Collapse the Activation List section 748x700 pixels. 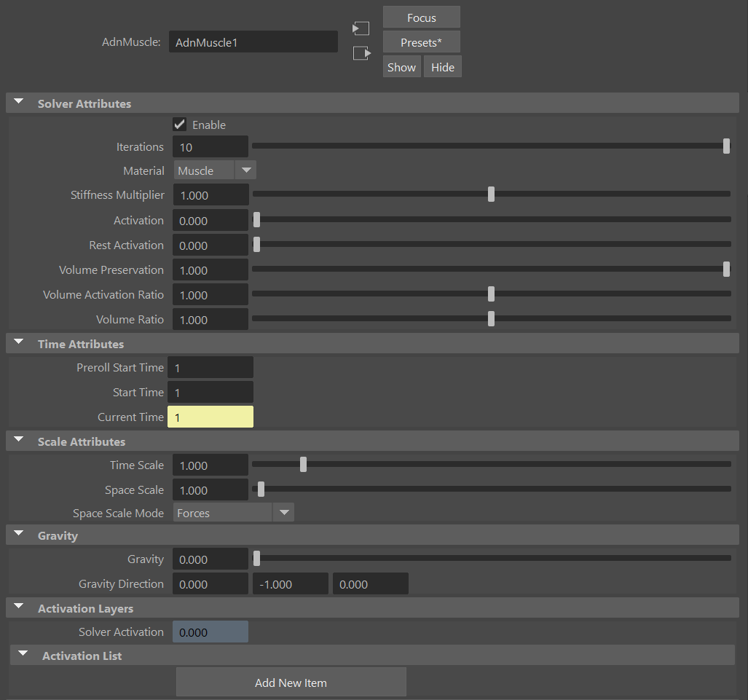point(22,654)
